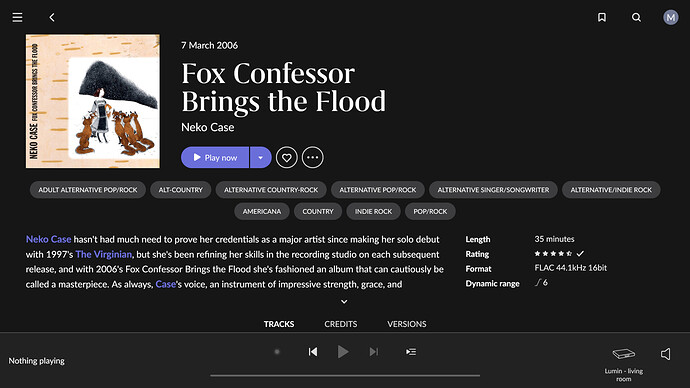Expand the album review with the chevron

click(x=344, y=302)
